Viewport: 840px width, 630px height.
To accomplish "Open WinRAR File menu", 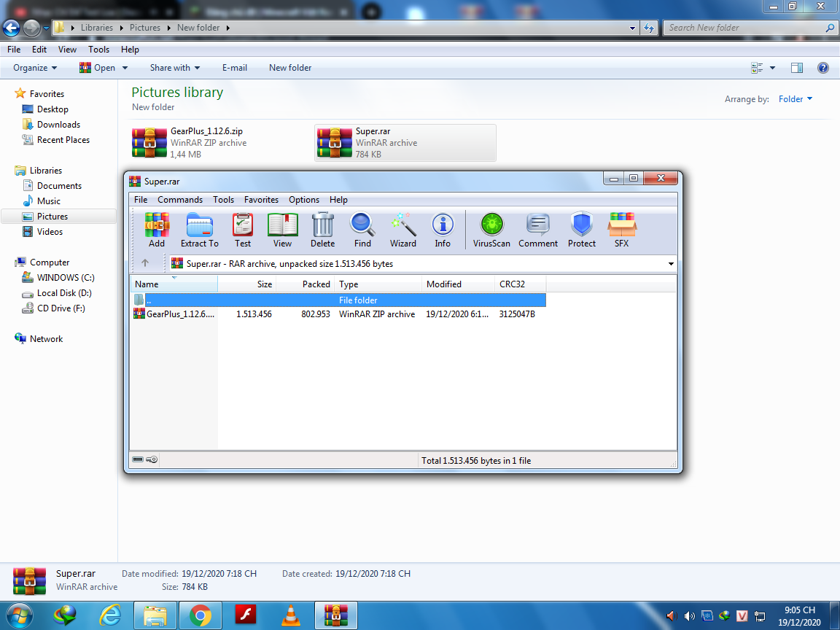I will (x=141, y=199).
